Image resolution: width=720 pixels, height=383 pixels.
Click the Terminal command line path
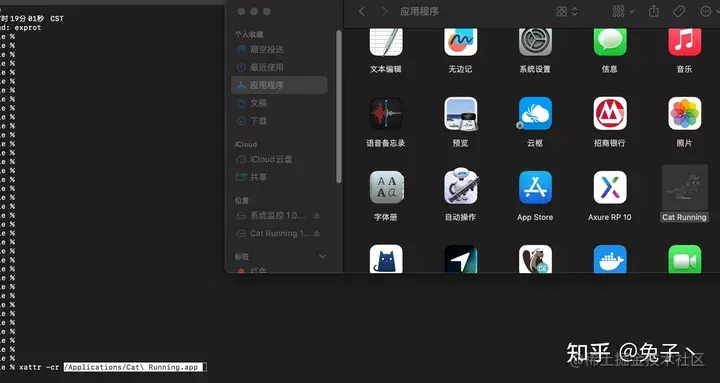point(134,367)
